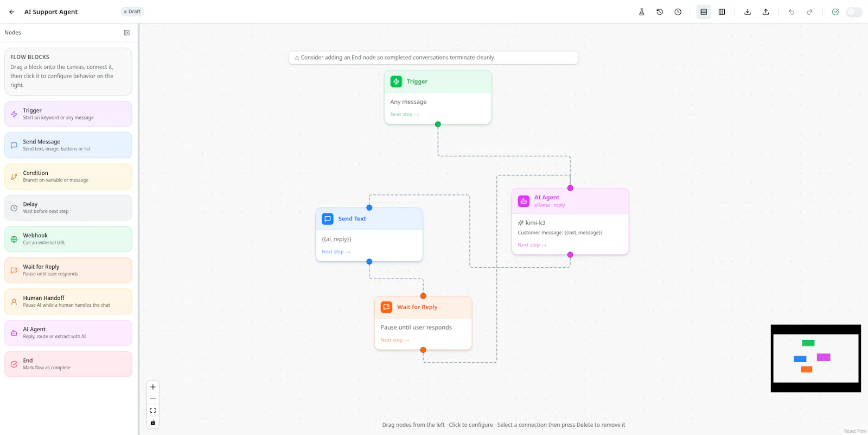Select the Webhook block
This screenshot has height=435, width=868.
(x=68, y=239)
